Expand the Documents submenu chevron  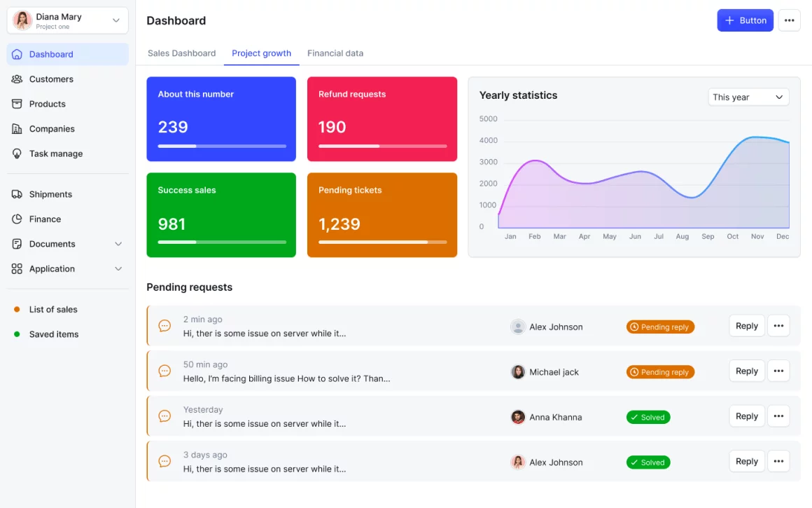pos(118,244)
